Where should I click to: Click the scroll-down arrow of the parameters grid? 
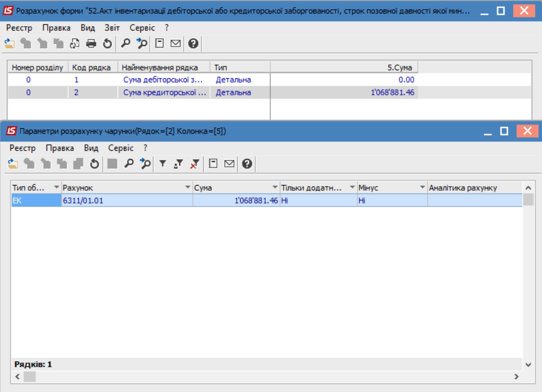[x=528, y=364]
